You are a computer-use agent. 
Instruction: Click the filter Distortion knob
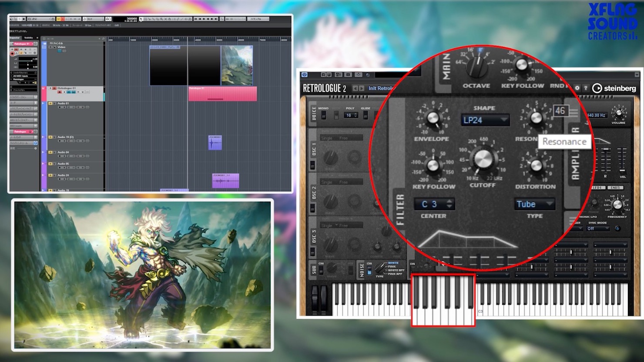(536, 166)
